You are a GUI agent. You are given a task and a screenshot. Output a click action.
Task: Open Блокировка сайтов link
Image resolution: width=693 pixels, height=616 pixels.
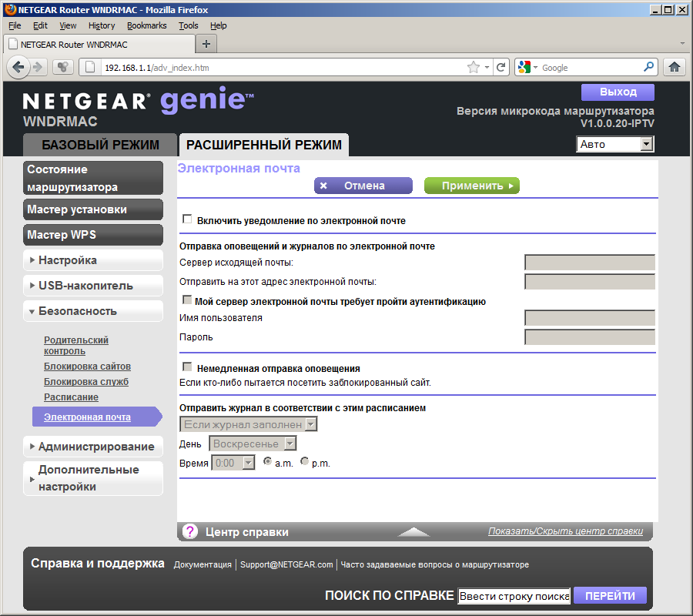(x=87, y=367)
